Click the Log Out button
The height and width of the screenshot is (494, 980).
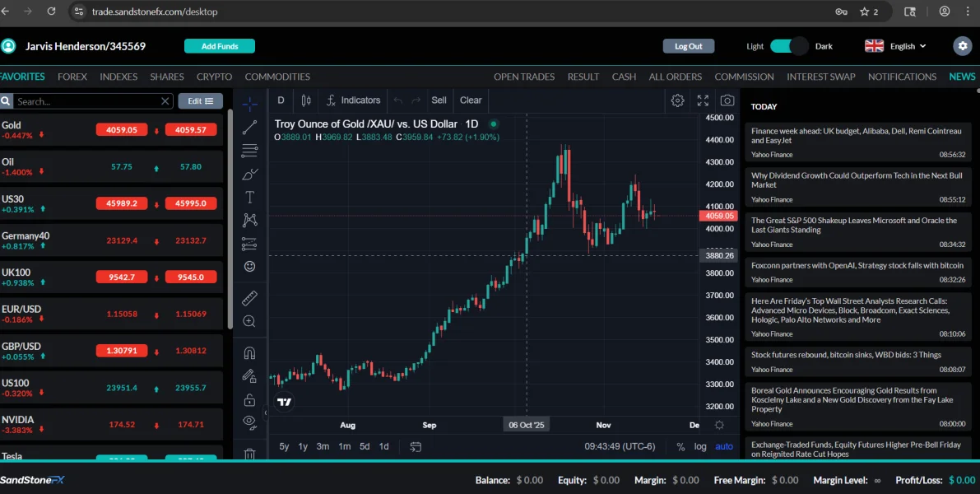click(x=689, y=46)
